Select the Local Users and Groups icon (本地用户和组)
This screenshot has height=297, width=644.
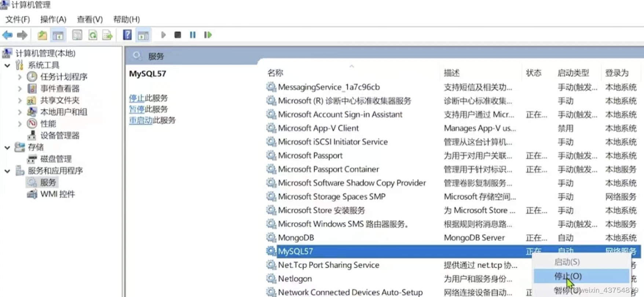pos(32,112)
